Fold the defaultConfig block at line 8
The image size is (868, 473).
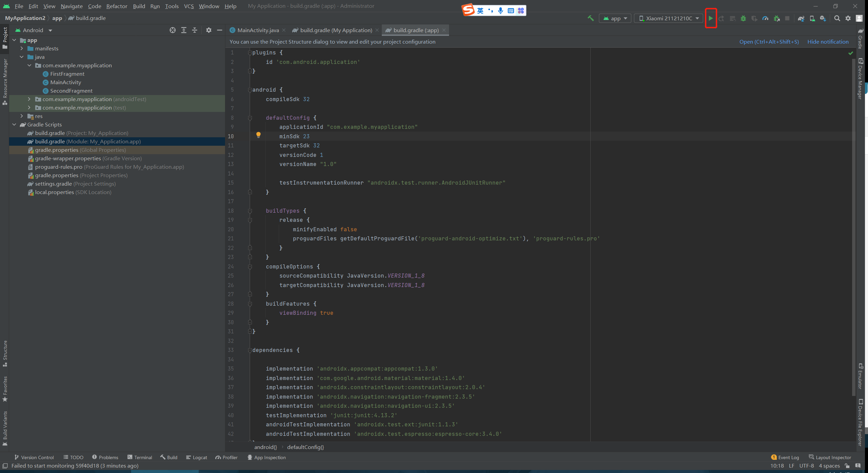(x=250, y=118)
